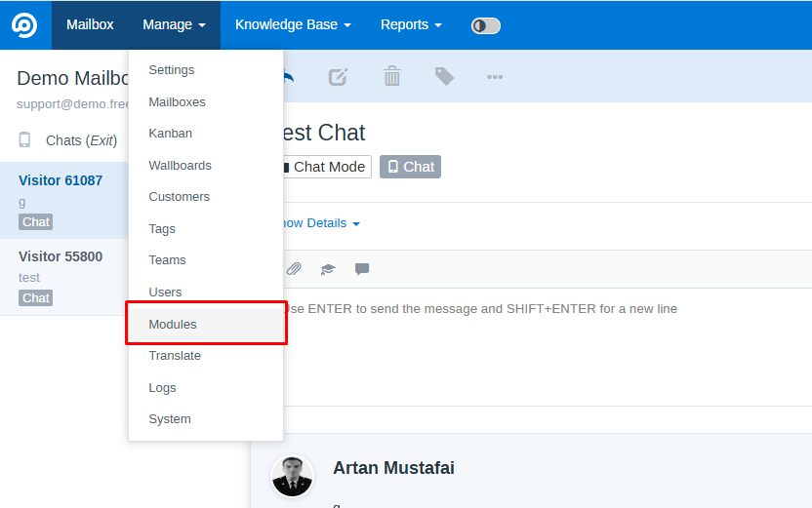Open Kanban from the Manage menu
This screenshot has width=812, height=508.
point(171,134)
